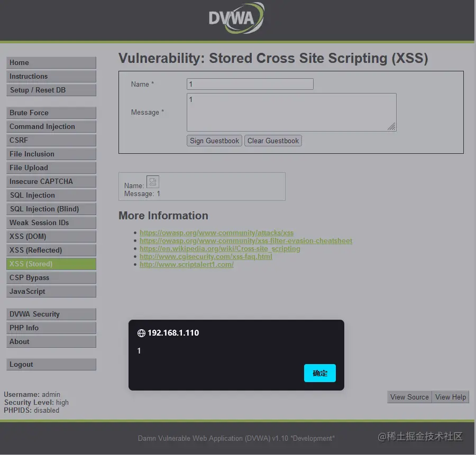476x455 pixels.
Task: Open the cgisecurity xss-faq link
Action: click(x=206, y=256)
